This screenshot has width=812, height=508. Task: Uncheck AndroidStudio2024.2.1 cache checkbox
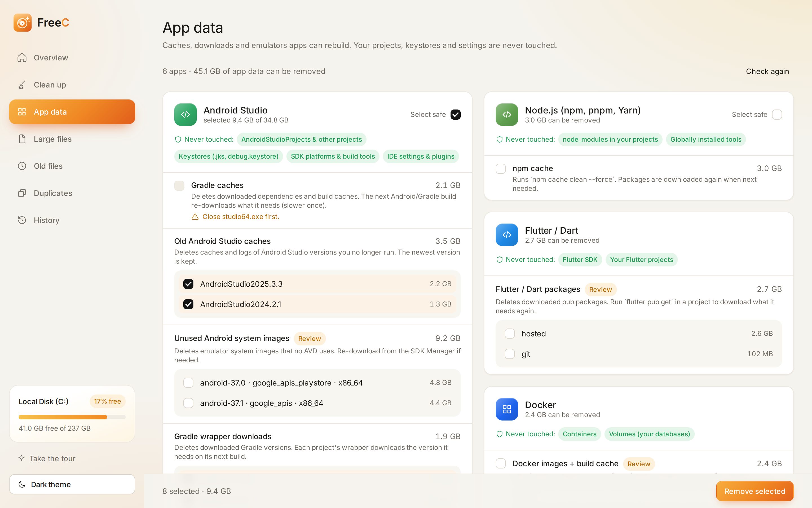click(x=188, y=304)
